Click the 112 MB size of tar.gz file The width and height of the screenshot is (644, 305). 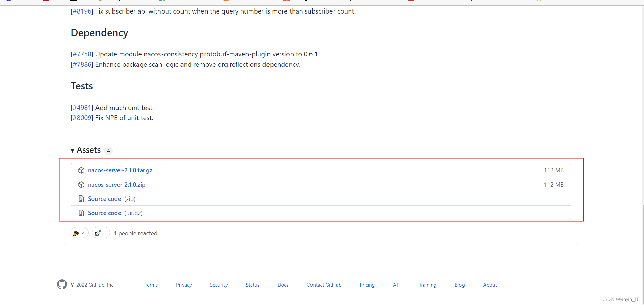click(x=554, y=170)
